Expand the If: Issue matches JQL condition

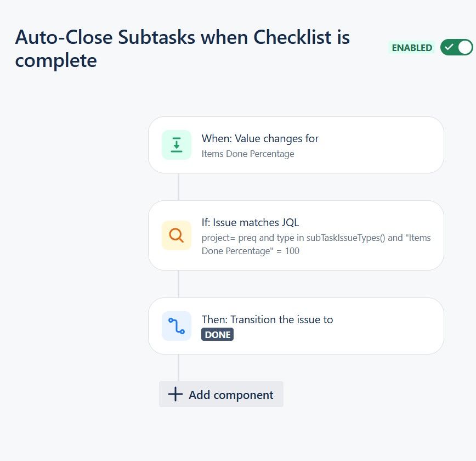pyautogui.click(x=296, y=236)
